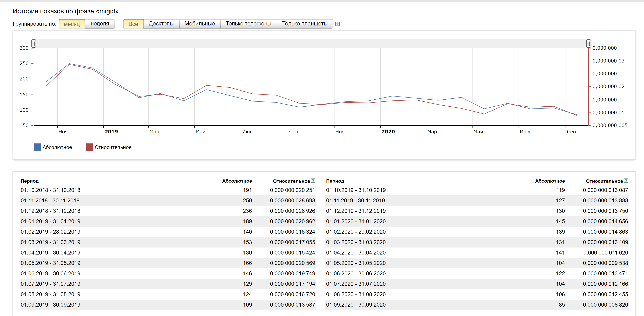The image size is (644, 316).
Task: Switch to Мобильные filter
Action: [199, 24]
